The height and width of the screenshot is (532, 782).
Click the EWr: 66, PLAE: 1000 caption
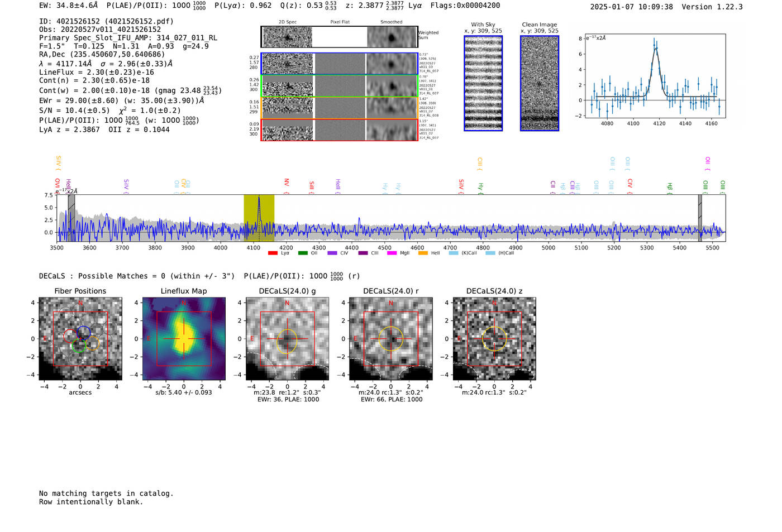pyautogui.click(x=391, y=400)
